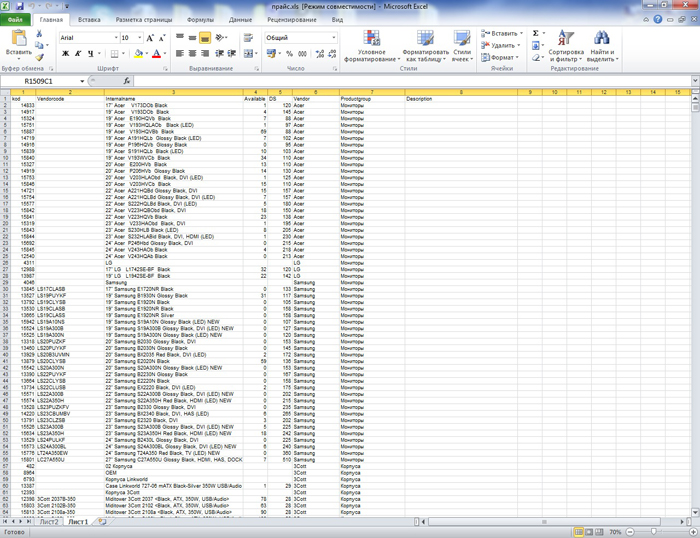Switch to the Вид tab
Viewport: 700px width, 538px height.
[337, 20]
